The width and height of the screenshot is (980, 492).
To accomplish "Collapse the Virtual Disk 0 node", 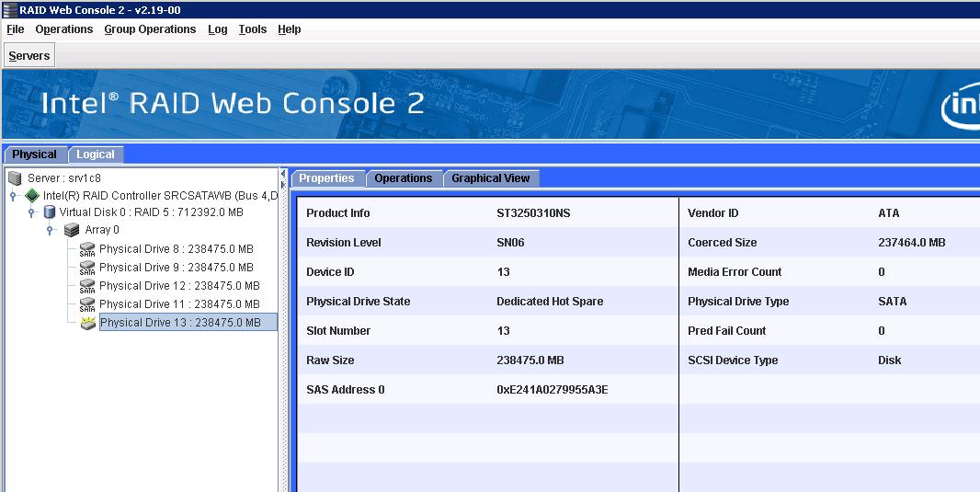I will [x=31, y=212].
